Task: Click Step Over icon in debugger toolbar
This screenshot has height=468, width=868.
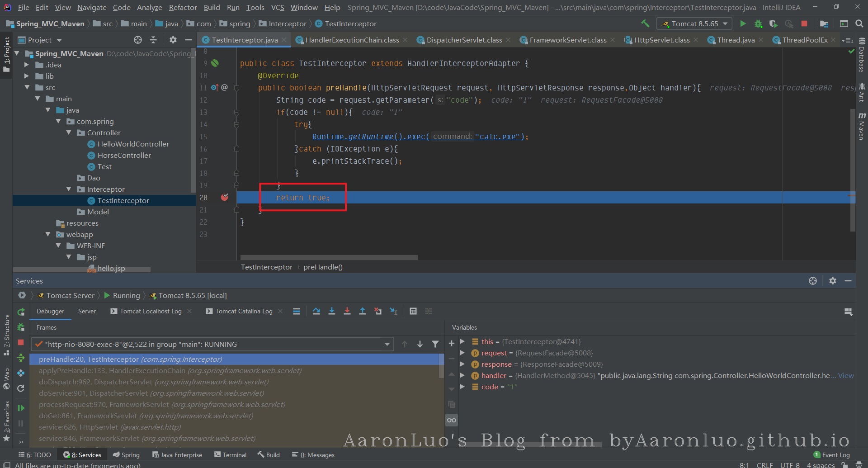Action: [316, 311]
